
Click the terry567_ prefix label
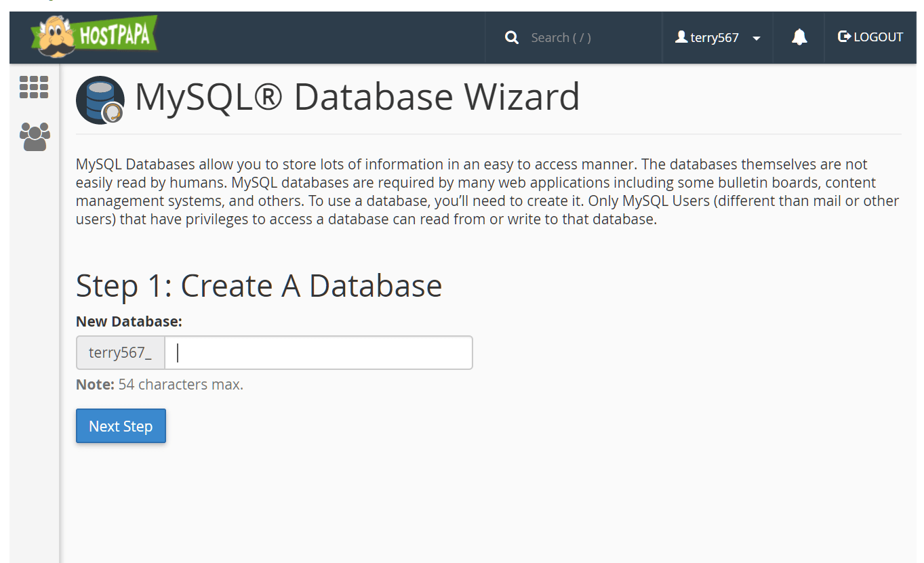121,353
